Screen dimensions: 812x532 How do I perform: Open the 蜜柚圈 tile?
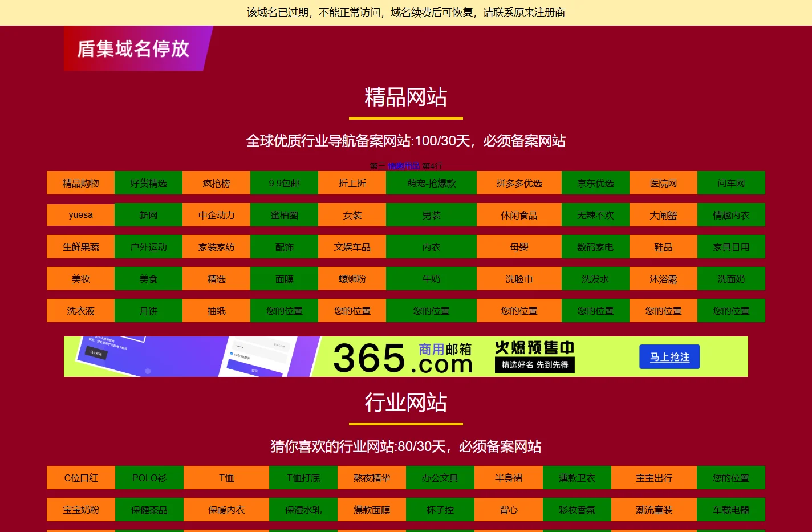click(284, 215)
